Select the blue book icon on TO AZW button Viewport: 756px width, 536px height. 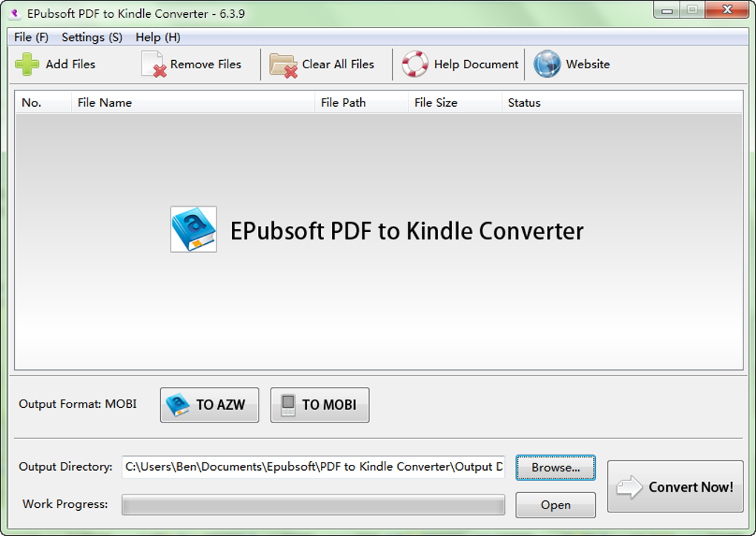(x=180, y=404)
